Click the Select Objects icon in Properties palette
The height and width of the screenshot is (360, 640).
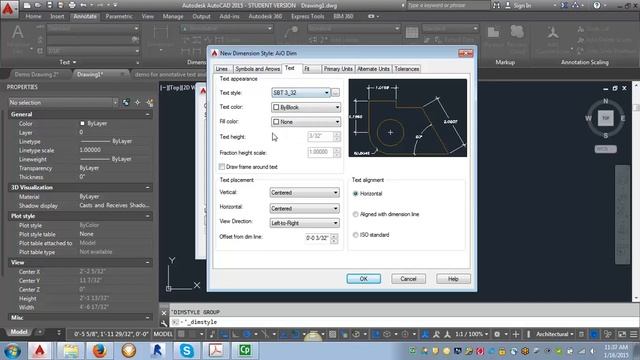(x=138, y=102)
